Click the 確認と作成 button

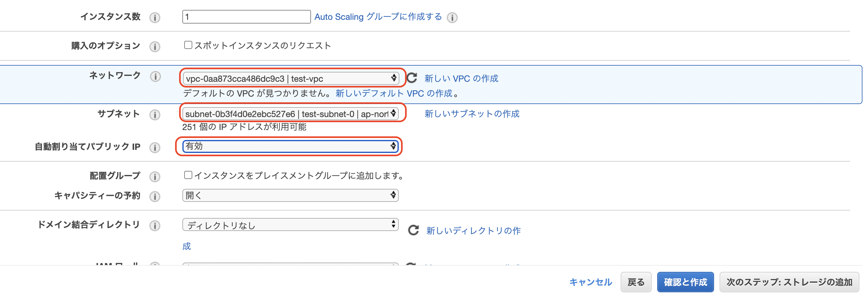685,282
